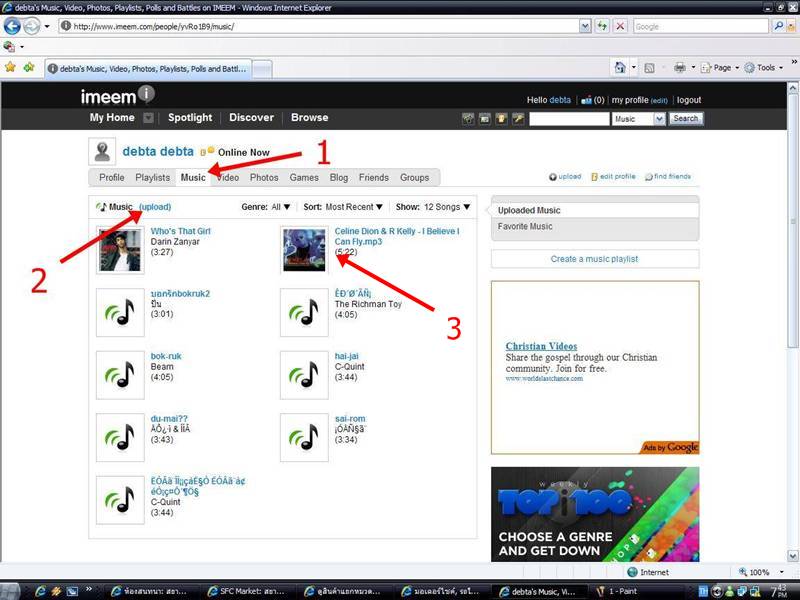The image size is (800, 600).
Task: Click the music note icon for bok-ruk
Action: pyautogui.click(x=120, y=375)
